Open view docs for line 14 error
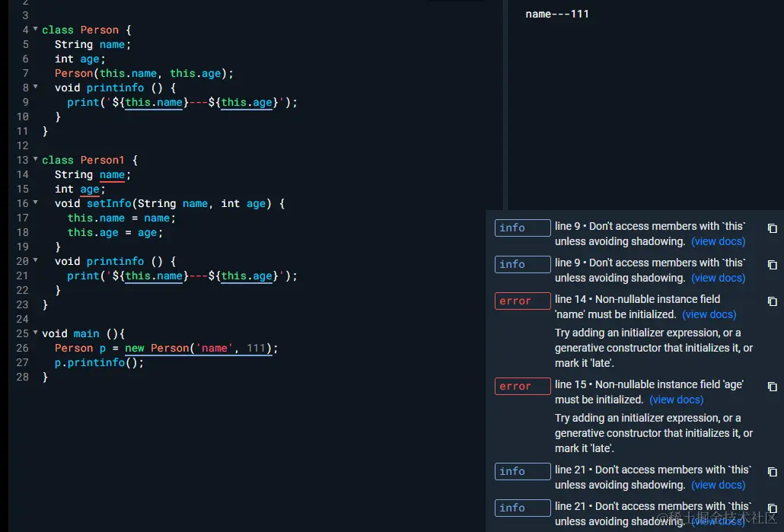This screenshot has height=532, width=784. (709, 314)
